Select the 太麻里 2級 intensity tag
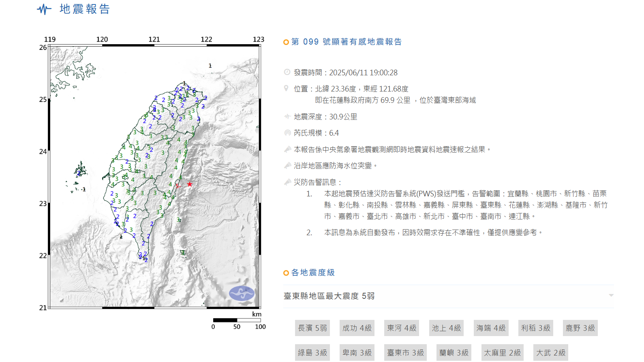Screen dimensions: 644x362 click(x=503, y=353)
